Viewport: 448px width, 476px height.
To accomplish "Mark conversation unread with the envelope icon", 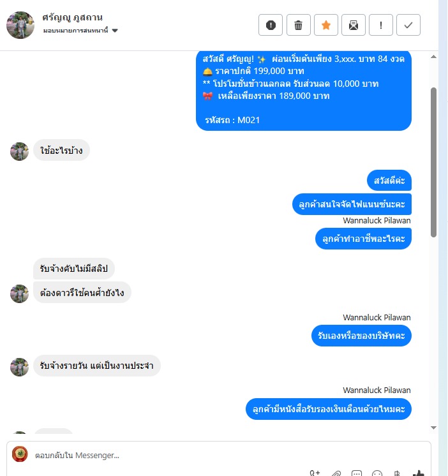I will coord(354,25).
